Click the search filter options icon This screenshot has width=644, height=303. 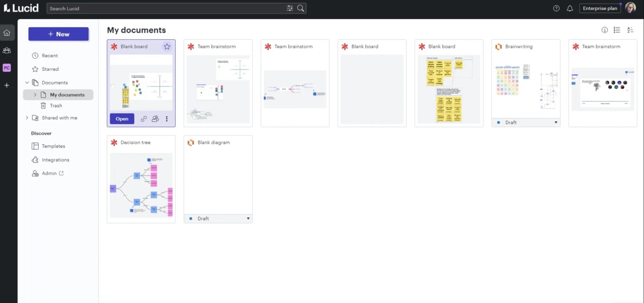pos(290,9)
